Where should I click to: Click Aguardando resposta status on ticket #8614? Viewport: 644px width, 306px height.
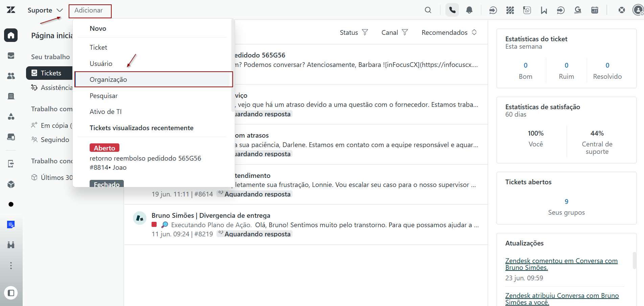(254, 194)
